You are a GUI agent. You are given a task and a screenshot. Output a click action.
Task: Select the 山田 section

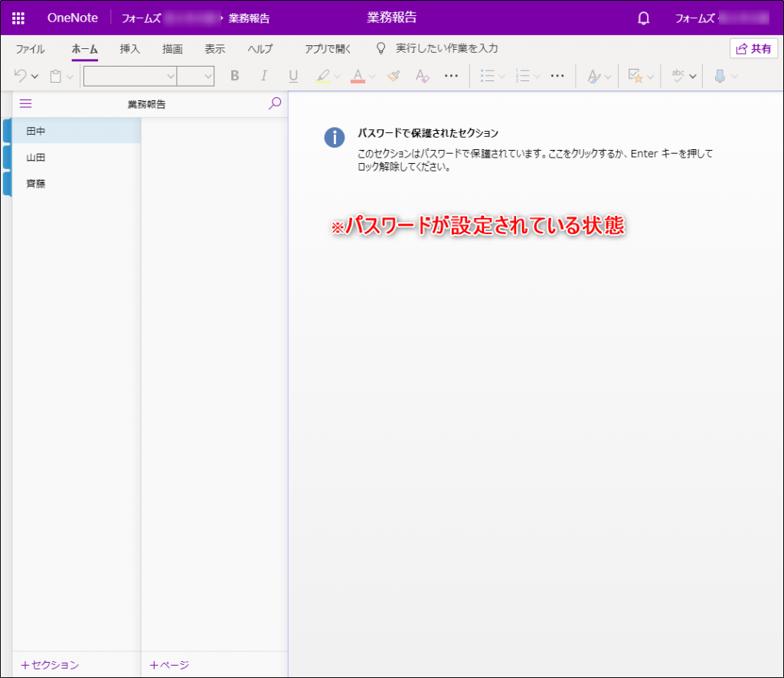pyautogui.click(x=76, y=158)
